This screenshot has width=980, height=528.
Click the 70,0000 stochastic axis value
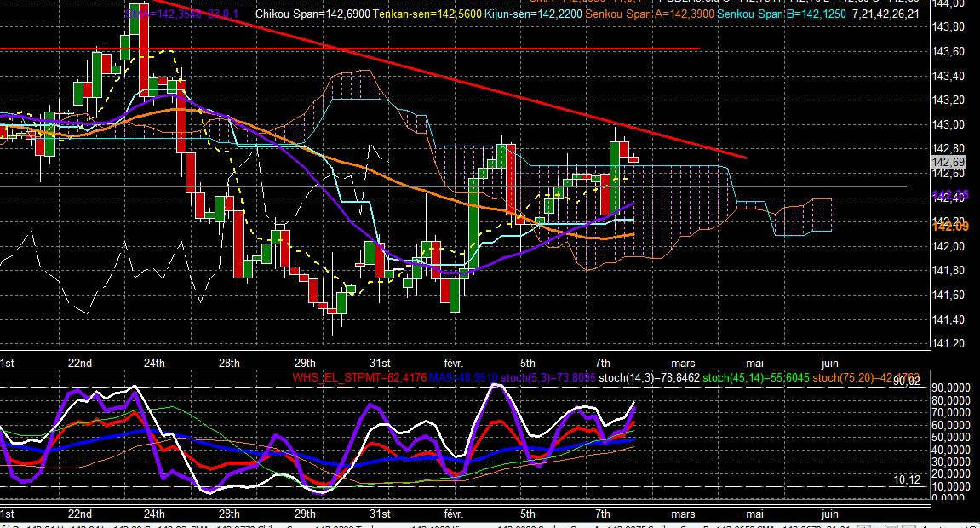point(950,412)
